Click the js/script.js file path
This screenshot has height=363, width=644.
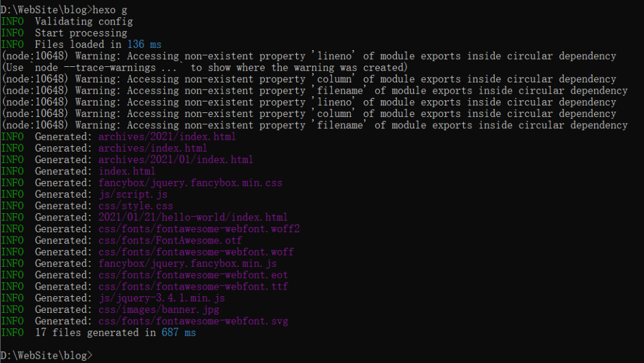point(132,194)
